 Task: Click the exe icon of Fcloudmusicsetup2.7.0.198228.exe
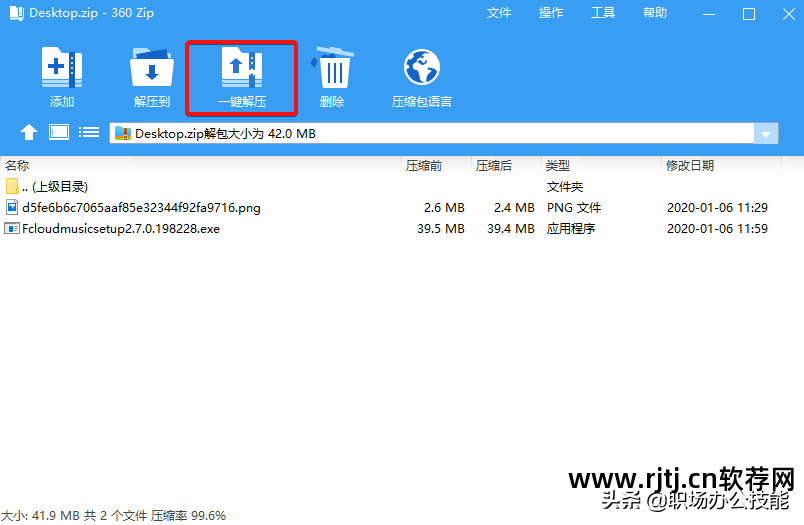12,228
